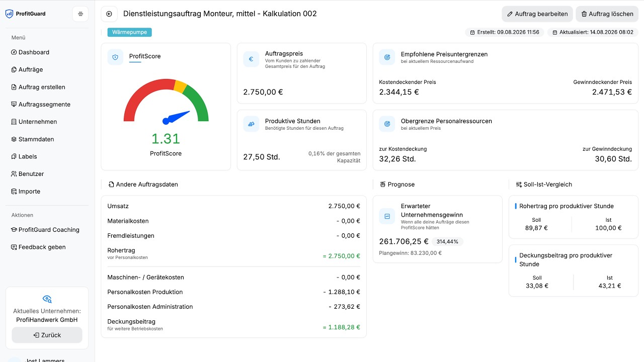Click the ProfitGuard logo icon
Viewport: 644px width, 362px height.
9,14
